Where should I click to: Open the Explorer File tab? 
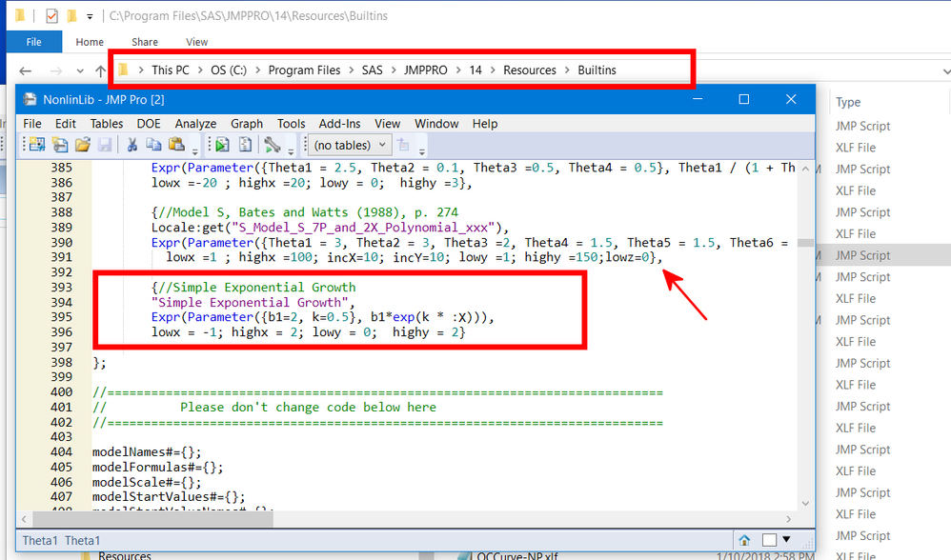pyautogui.click(x=34, y=42)
